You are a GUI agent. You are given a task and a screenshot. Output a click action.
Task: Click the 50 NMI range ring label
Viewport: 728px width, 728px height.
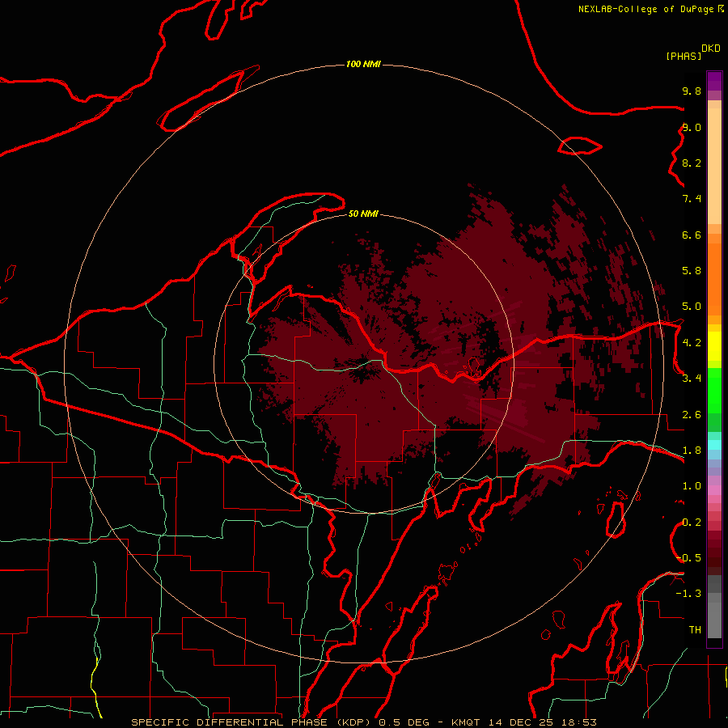(363, 214)
